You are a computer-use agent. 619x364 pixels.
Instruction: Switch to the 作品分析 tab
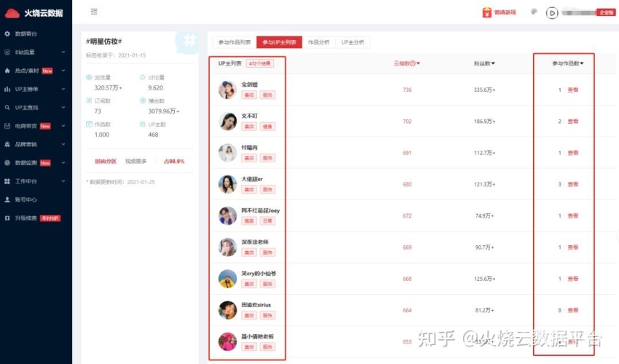click(318, 42)
